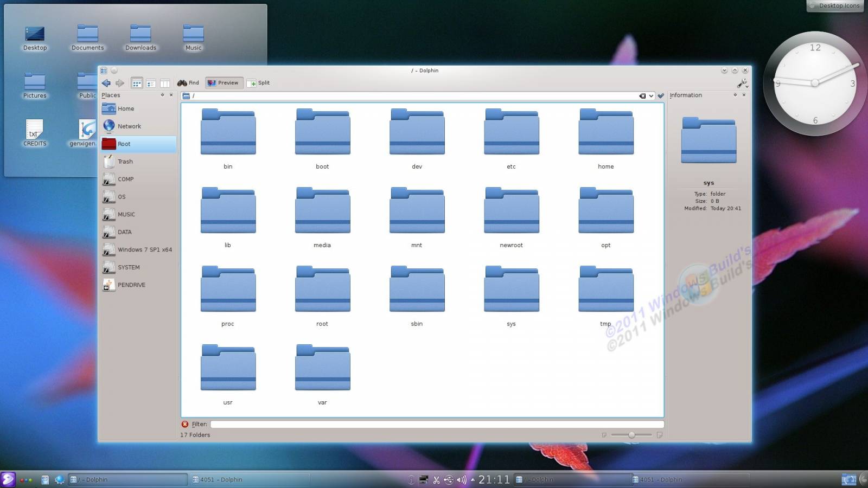Select the Root place entry
This screenshot has width=868, height=488.
(138, 144)
